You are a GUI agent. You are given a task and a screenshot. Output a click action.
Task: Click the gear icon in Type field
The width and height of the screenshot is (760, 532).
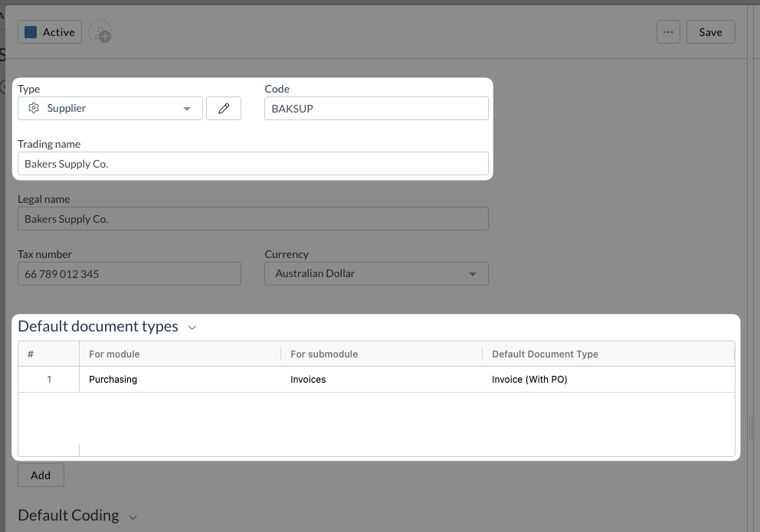pos(34,109)
